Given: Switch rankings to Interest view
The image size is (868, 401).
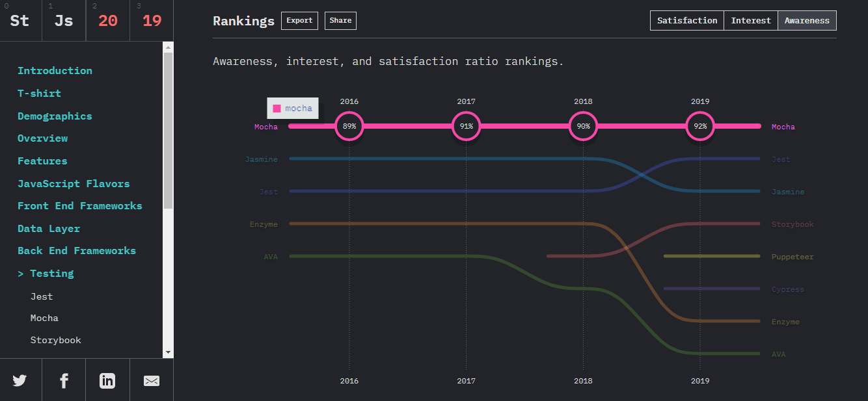Looking at the screenshot, I should 751,21.
